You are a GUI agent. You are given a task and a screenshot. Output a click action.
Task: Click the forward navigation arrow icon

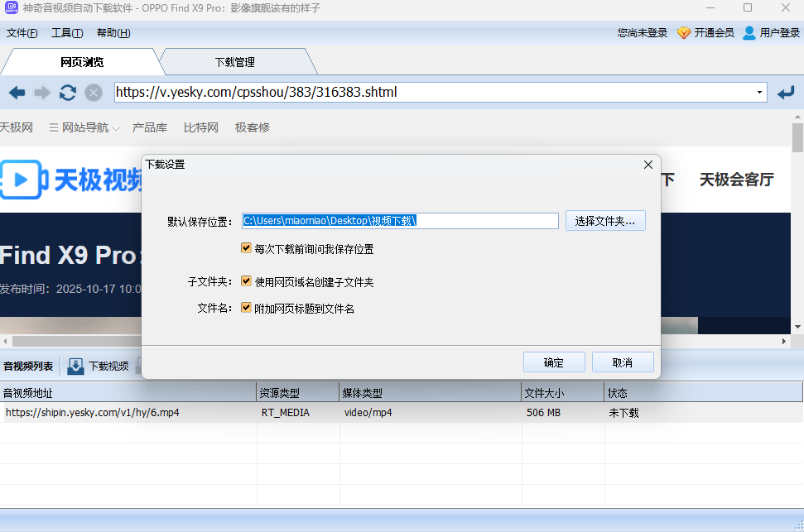click(42, 93)
